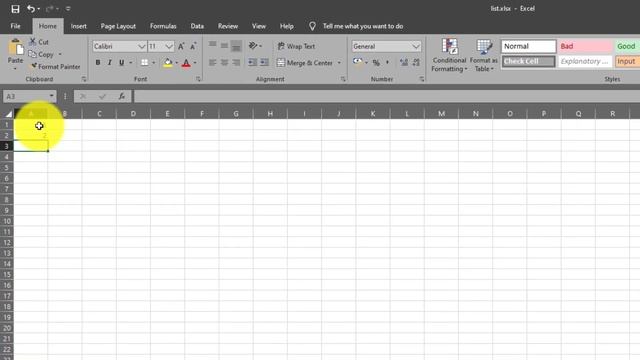Click the Insert Function fx icon
Image resolution: width=640 pixels, height=360 pixels.
point(122,96)
